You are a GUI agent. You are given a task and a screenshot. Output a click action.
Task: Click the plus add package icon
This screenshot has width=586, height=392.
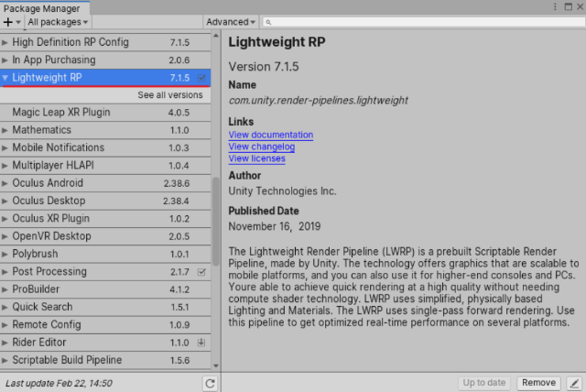pos(8,22)
